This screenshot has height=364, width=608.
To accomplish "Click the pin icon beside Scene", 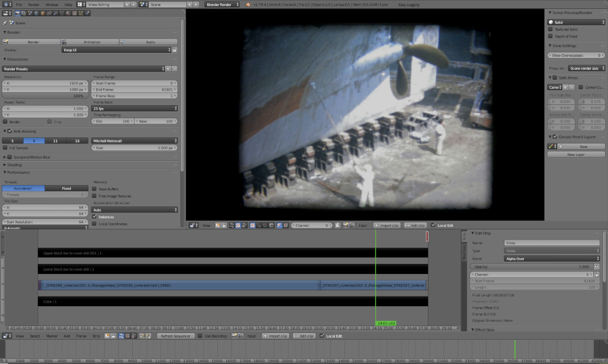I will point(5,23).
